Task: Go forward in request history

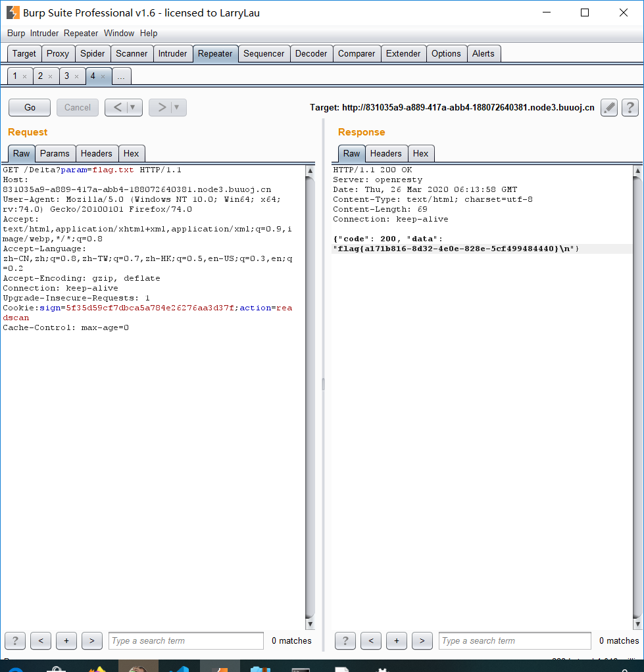Action: [x=161, y=107]
